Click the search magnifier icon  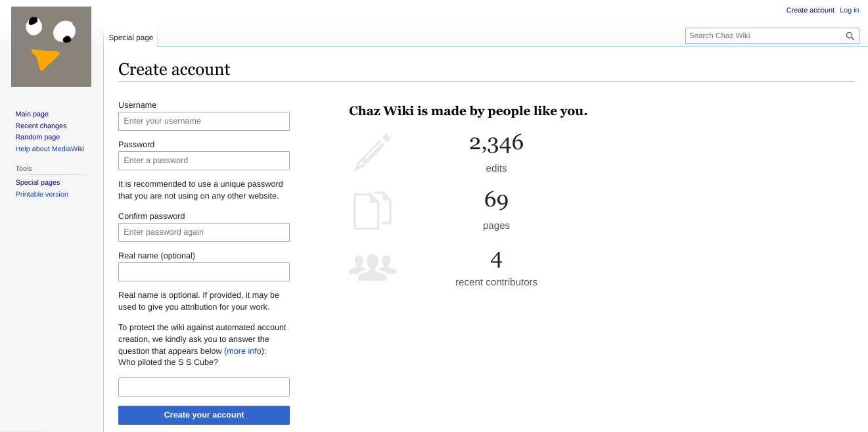(850, 36)
